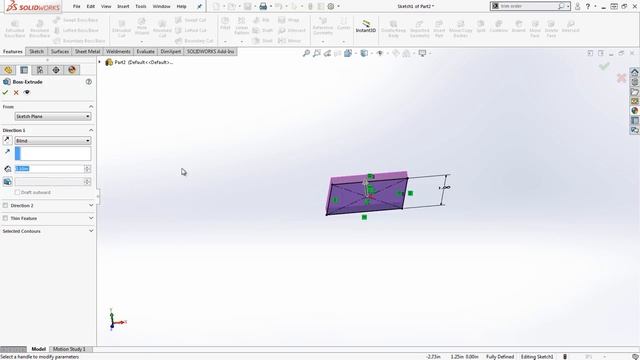Screen dimensions: 640x360
Task: Toggle the Instant3D button
Action: [x=365, y=27]
